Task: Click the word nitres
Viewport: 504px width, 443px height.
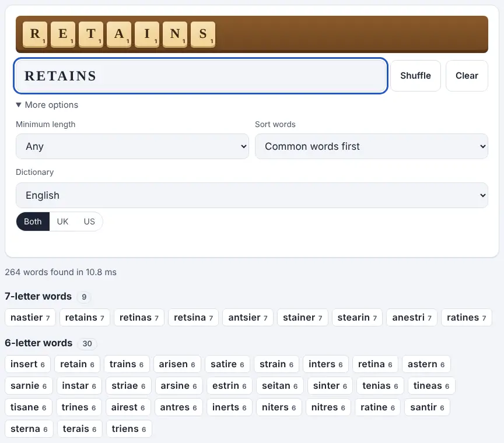Action: click(328, 407)
